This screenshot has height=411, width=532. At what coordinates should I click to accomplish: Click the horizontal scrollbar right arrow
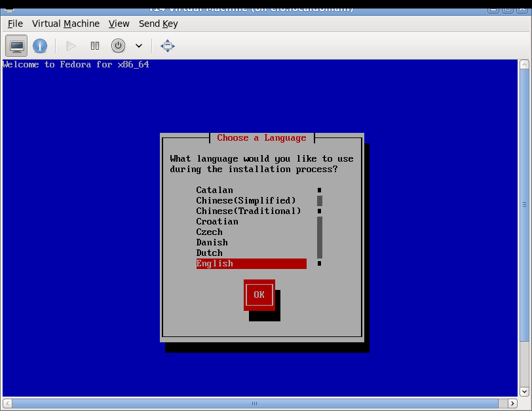(x=512, y=403)
